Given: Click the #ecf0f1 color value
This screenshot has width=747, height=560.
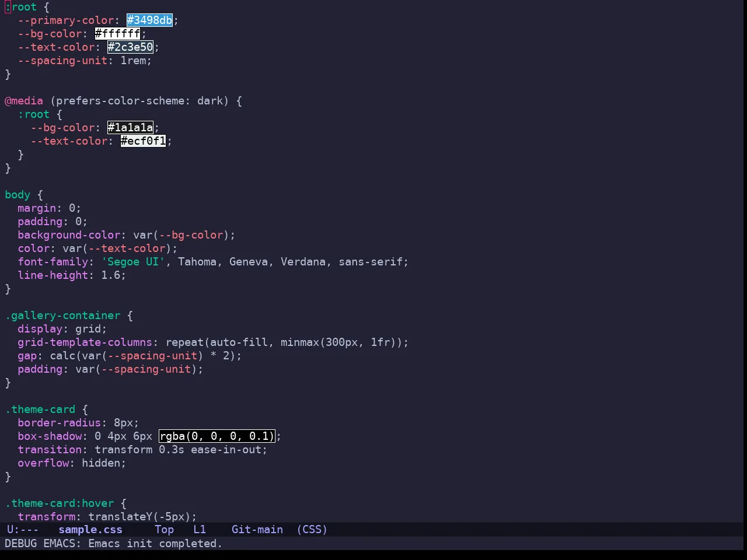Looking at the screenshot, I should pos(144,141).
